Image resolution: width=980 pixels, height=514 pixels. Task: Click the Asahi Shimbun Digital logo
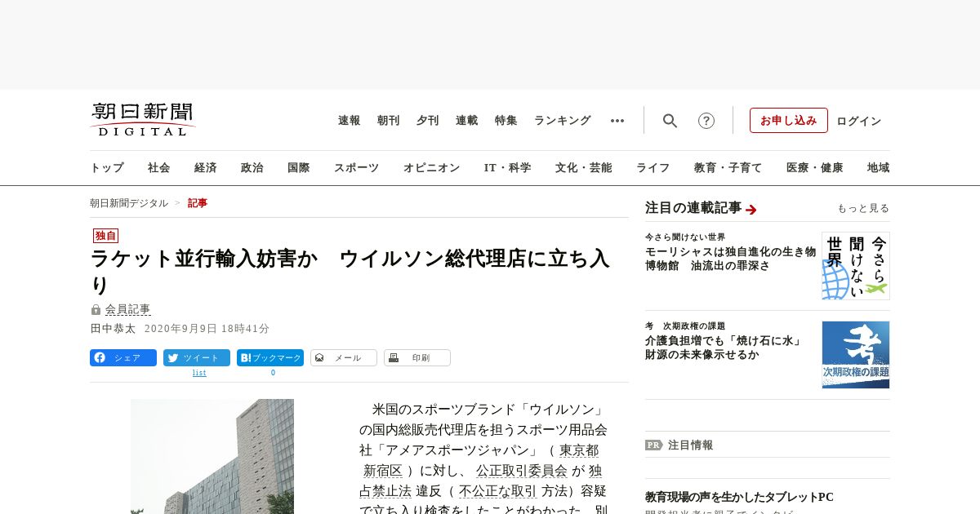(143, 119)
